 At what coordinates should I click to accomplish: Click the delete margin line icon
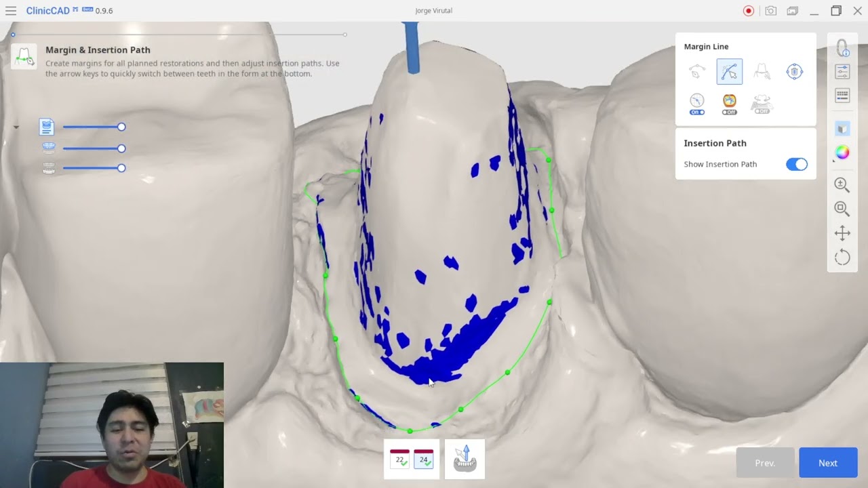coord(795,71)
